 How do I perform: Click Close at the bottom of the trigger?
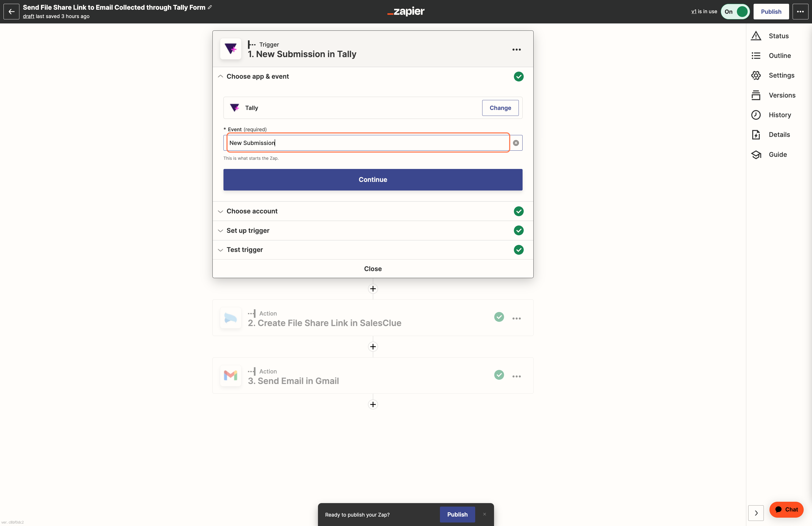tap(373, 269)
